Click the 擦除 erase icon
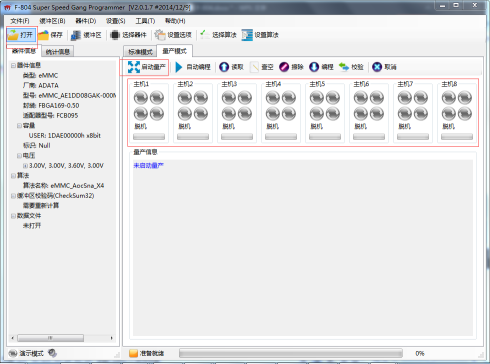 [284, 67]
